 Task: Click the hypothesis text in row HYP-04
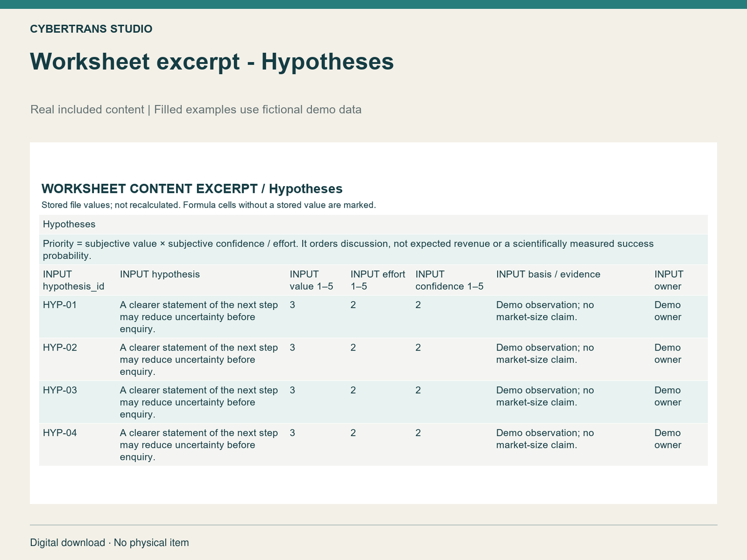pos(199,445)
